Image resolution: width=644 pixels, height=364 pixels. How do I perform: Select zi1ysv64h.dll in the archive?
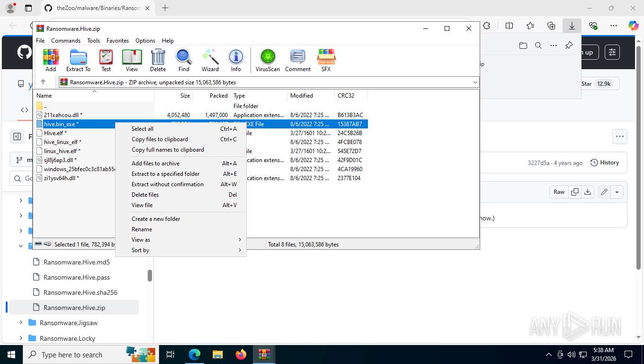pyautogui.click(x=61, y=178)
